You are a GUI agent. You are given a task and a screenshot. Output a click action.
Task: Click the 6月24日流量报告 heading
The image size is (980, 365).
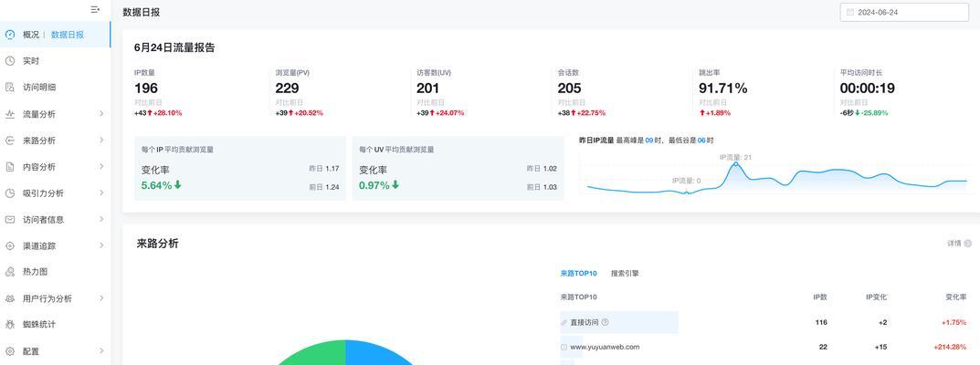[174, 47]
